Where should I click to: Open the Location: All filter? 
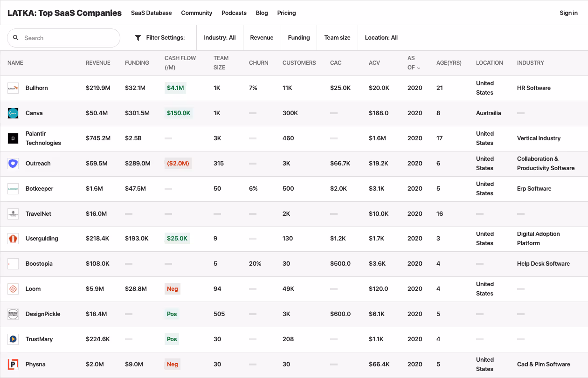(x=381, y=38)
